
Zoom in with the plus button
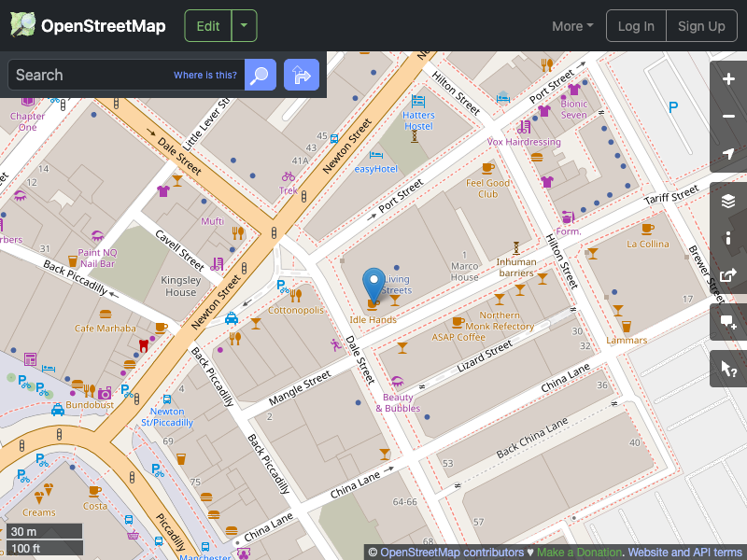pos(728,80)
